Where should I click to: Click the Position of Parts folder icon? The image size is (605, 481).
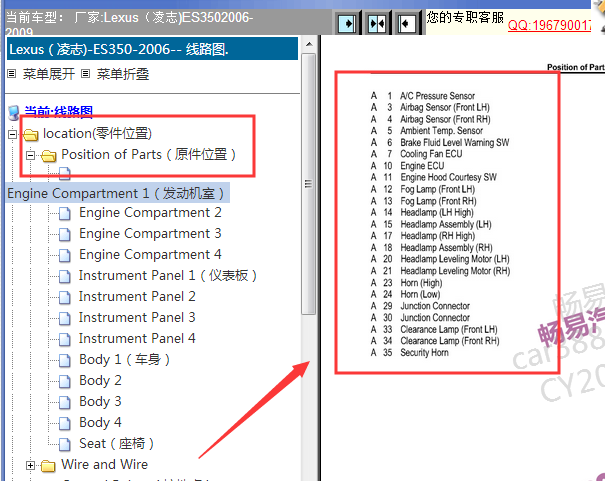tap(49, 156)
